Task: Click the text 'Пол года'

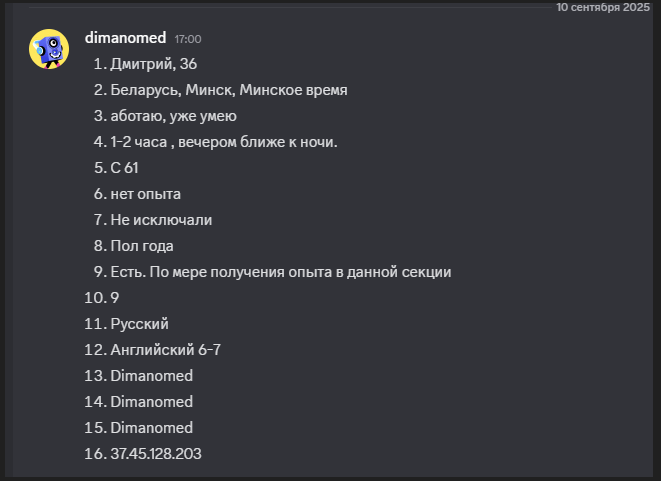Action: (142, 246)
